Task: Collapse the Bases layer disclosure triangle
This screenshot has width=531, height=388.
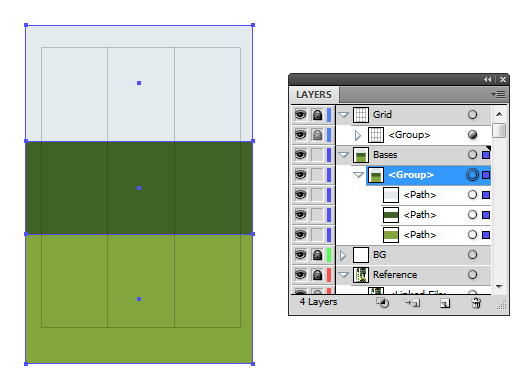Action: pos(343,155)
